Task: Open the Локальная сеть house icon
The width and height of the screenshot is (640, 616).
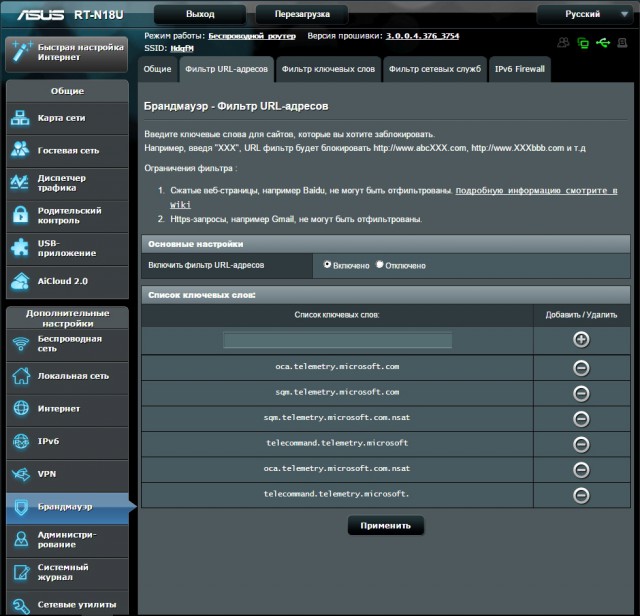Action: pos(20,376)
